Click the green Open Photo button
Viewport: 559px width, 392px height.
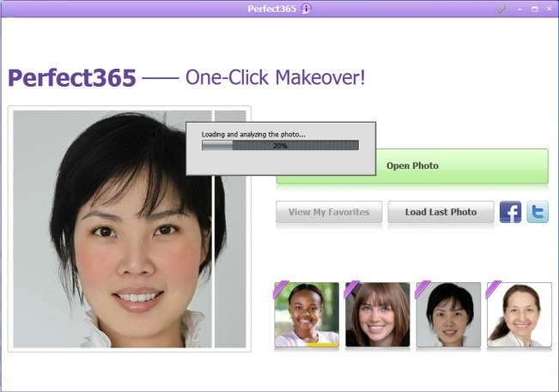click(x=412, y=166)
